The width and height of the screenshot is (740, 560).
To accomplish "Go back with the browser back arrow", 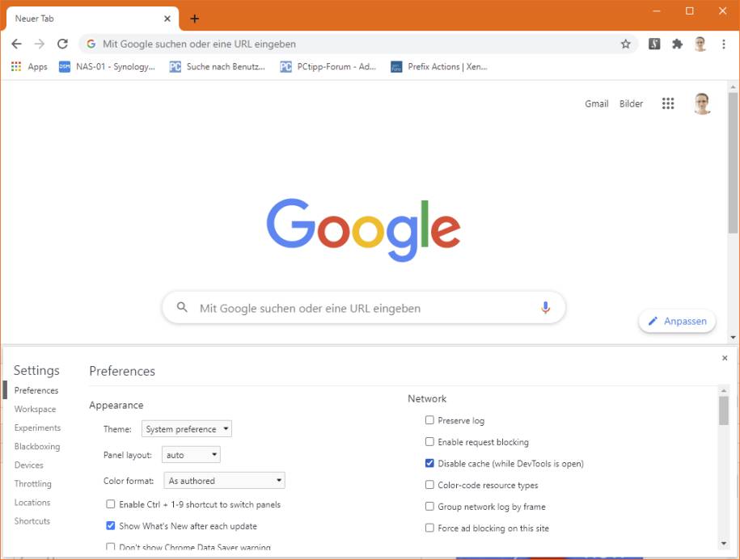I will click(16, 44).
